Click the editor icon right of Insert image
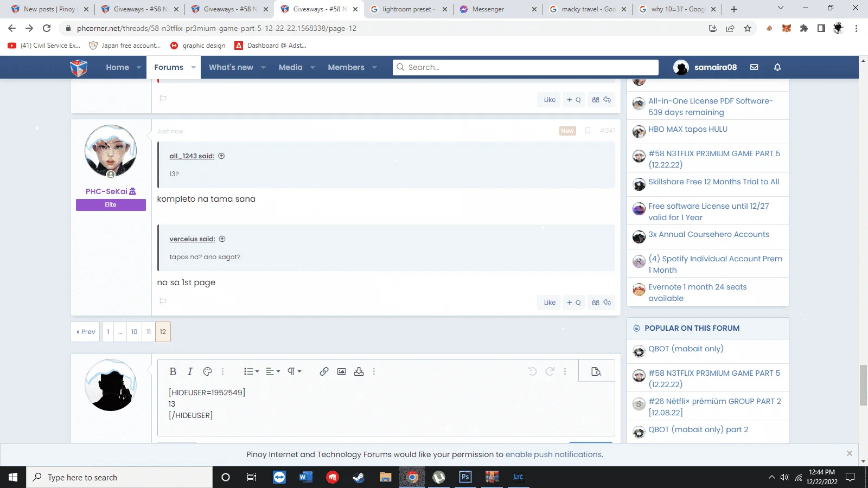Viewport: 868px width, 488px height. (x=359, y=371)
